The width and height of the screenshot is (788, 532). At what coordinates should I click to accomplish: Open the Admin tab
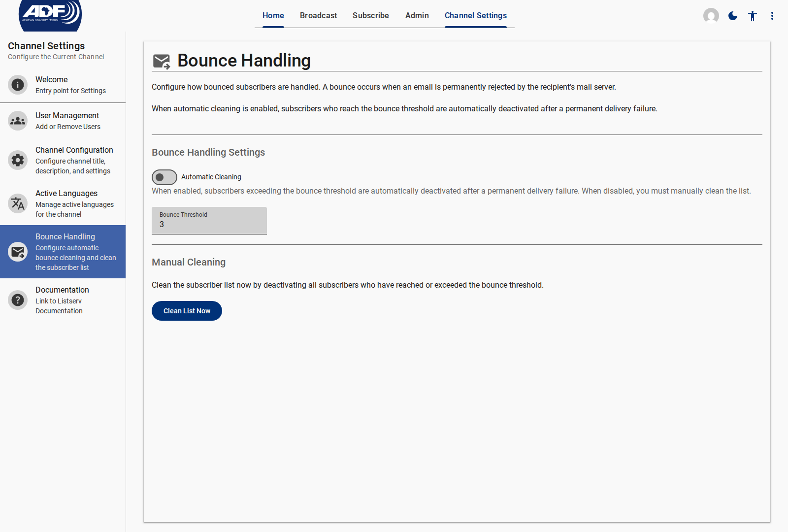click(x=417, y=16)
